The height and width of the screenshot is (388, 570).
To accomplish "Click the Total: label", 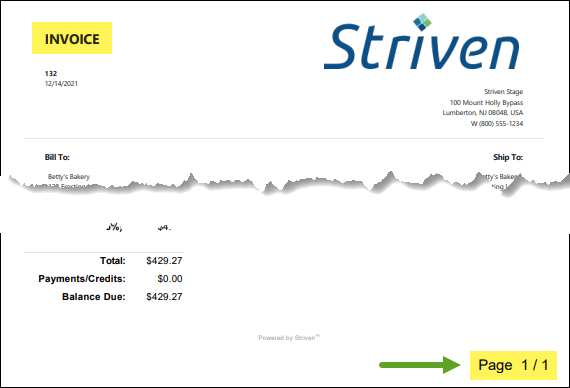I will [113, 261].
